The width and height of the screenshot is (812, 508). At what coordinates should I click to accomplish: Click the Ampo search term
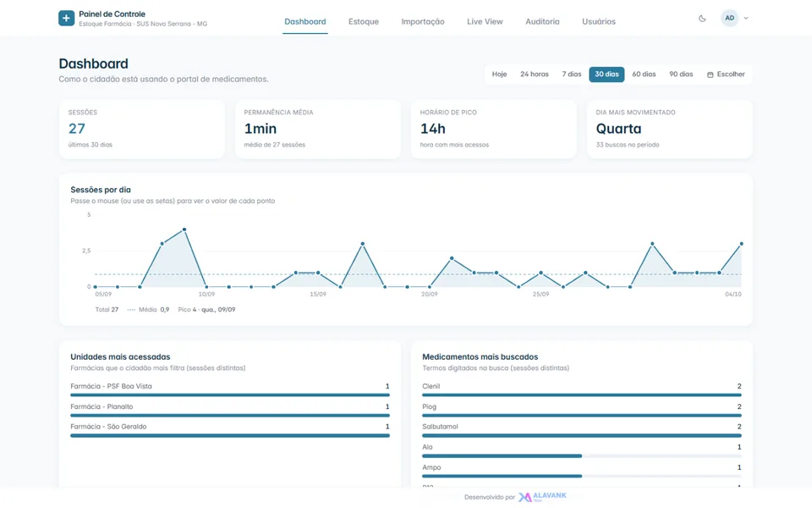point(431,467)
